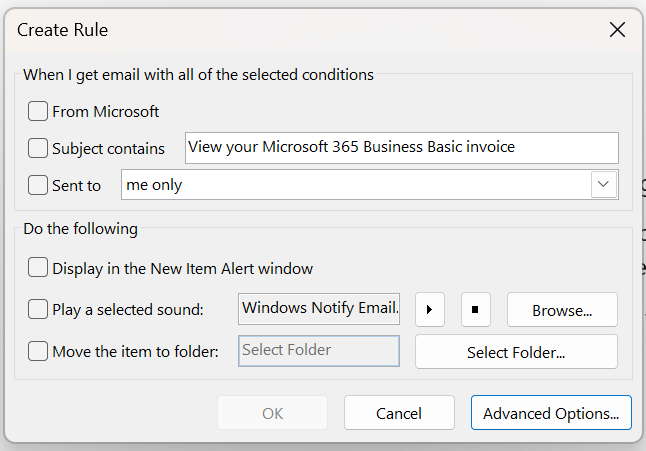Viewport: 646px width, 451px height.
Task: Toggle Move the item to folder checkbox
Action: click(38, 351)
